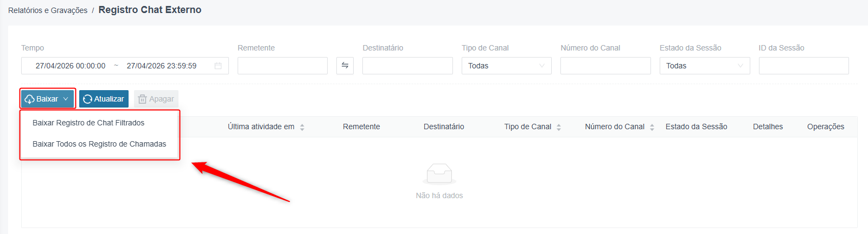This screenshot has height=234, width=868.
Task: Select Baixar Registro de Chat Filtrados
Action: tap(88, 123)
